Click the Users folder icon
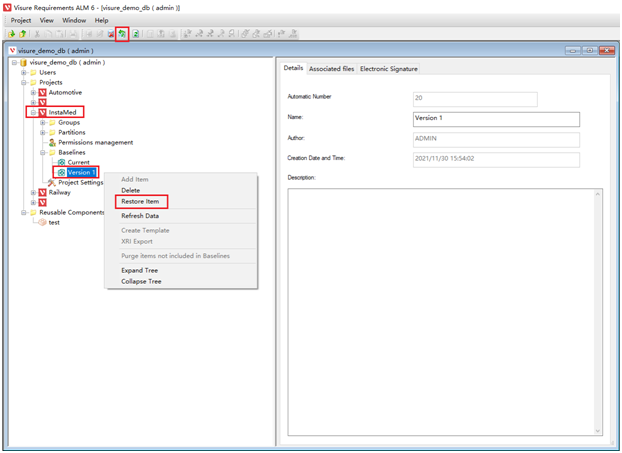This screenshot has height=453, width=622. (33, 73)
